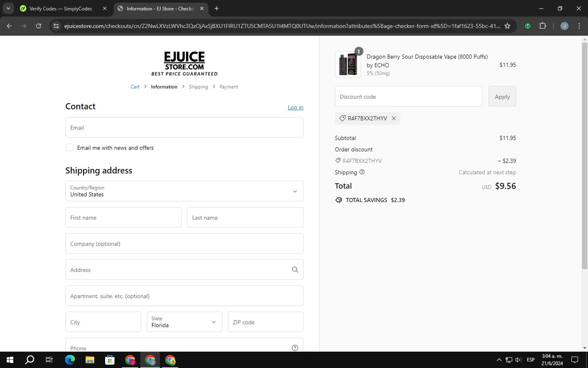The height and width of the screenshot is (368, 588).
Task: Open File Explorer from taskbar
Action: coord(90,360)
